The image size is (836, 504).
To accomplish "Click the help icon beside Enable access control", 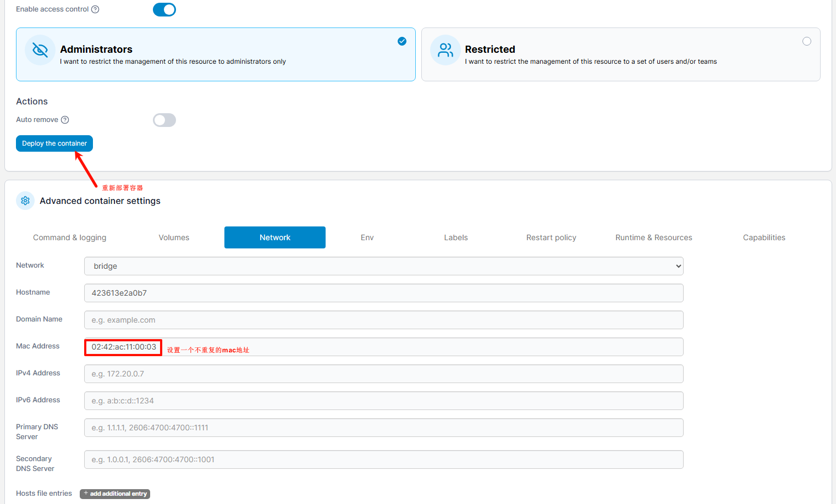I will 95,9.
